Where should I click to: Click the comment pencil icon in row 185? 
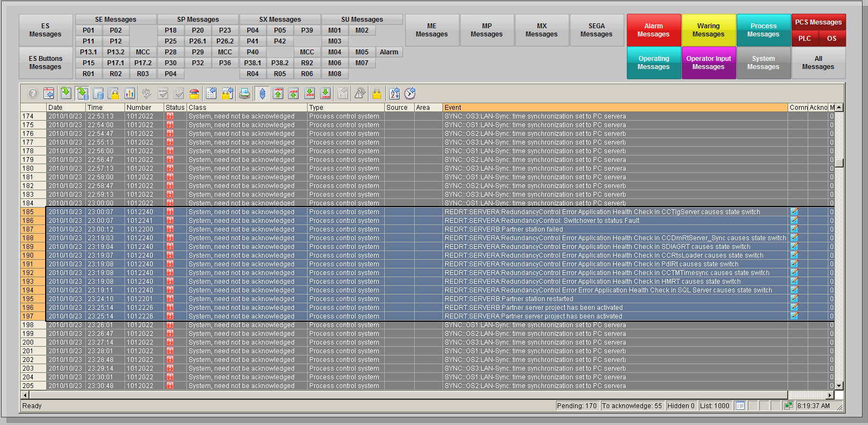point(794,211)
